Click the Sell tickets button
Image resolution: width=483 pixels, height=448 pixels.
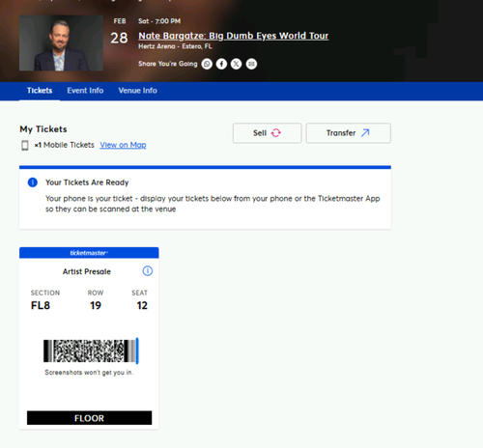pyautogui.click(x=267, y=133)
